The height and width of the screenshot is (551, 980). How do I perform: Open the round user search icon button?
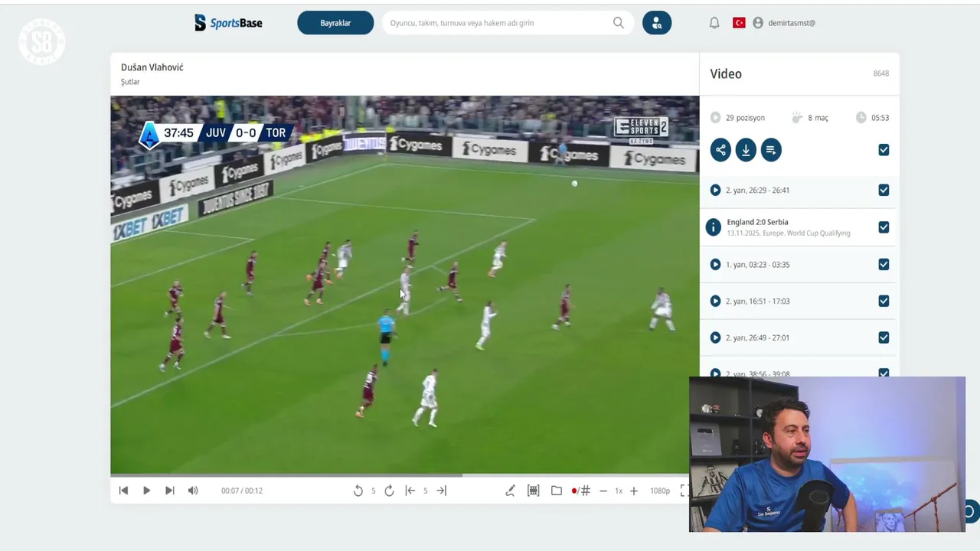point(657,23)
